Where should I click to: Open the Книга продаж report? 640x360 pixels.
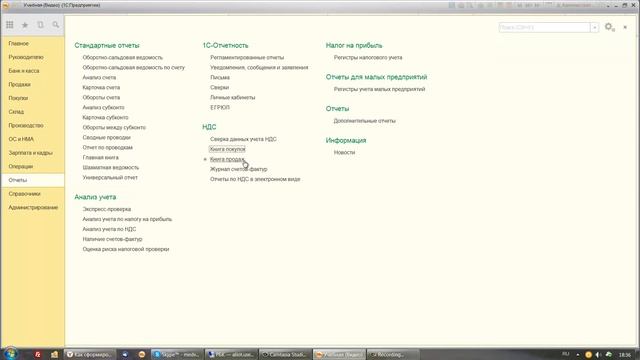pyautogui.click(x=227, y=159)
